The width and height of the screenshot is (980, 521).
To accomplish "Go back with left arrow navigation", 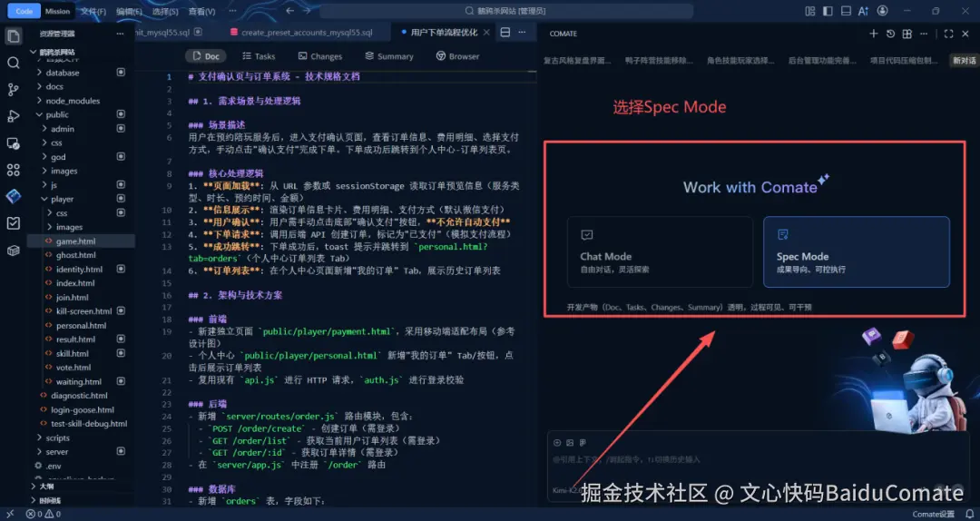I will point(289,11).
